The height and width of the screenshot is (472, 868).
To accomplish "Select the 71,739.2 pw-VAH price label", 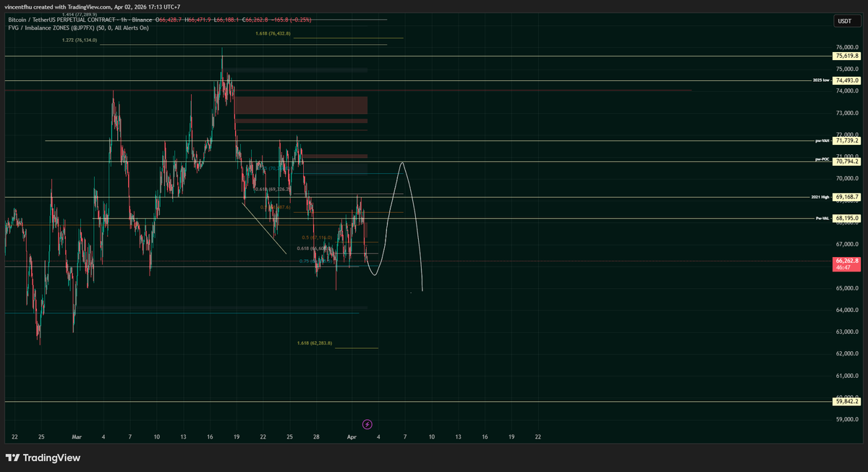I will (x=847, y=141).
